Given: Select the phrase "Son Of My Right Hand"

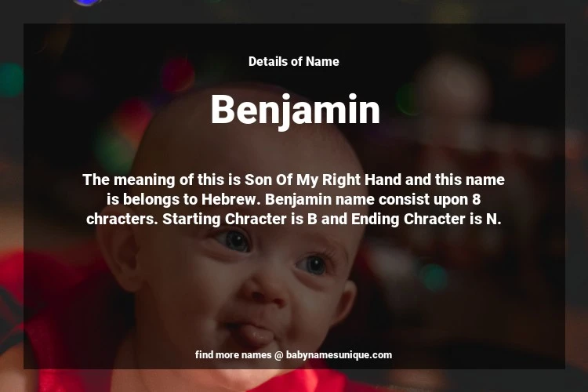Looking at the screenshot, I should [x=323, y=180].
